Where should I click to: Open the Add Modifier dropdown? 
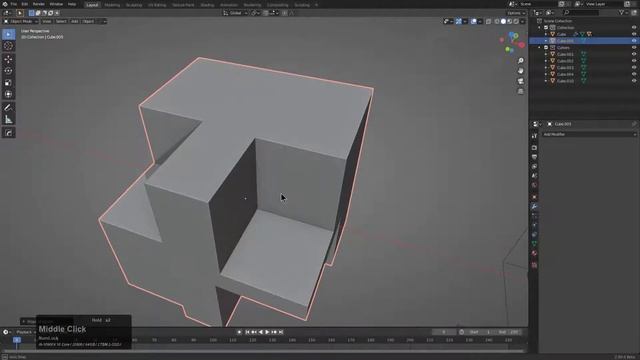pos(589,134)
